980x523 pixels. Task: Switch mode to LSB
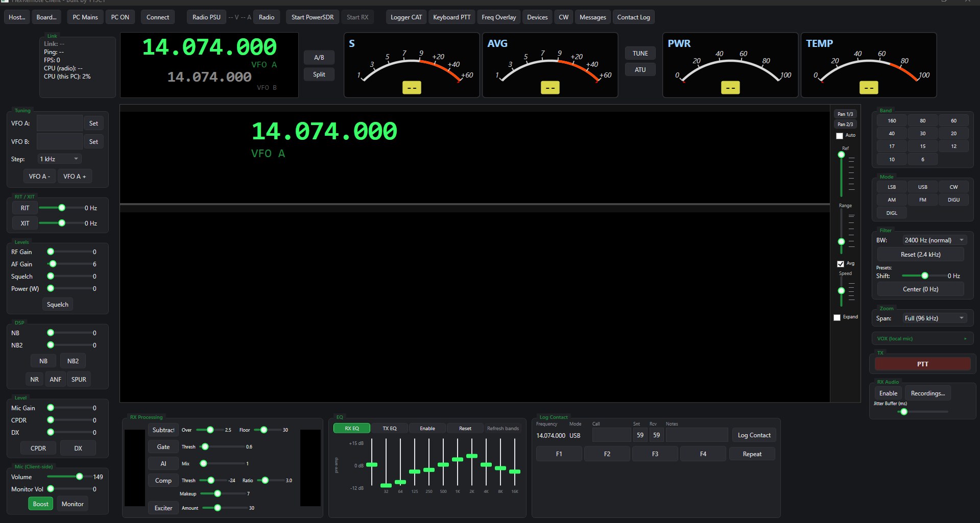pos(892,187)
